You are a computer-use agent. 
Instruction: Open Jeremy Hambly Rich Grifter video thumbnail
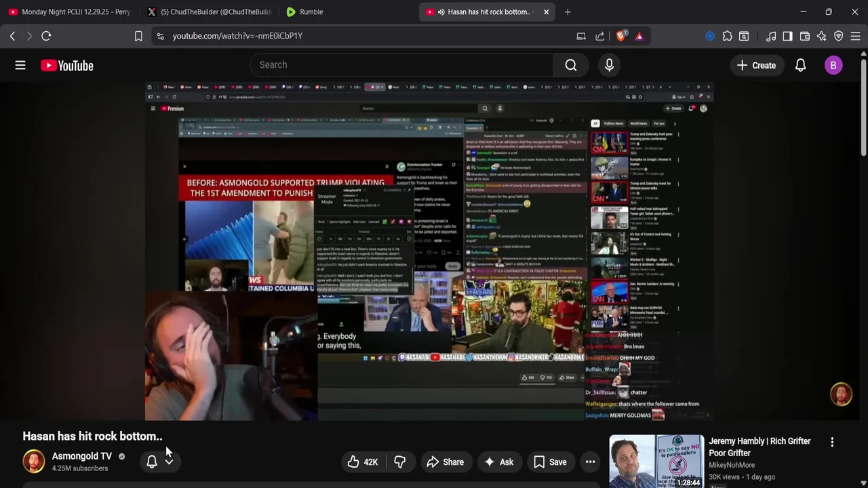pyautogui.click(x=656, y=462)
